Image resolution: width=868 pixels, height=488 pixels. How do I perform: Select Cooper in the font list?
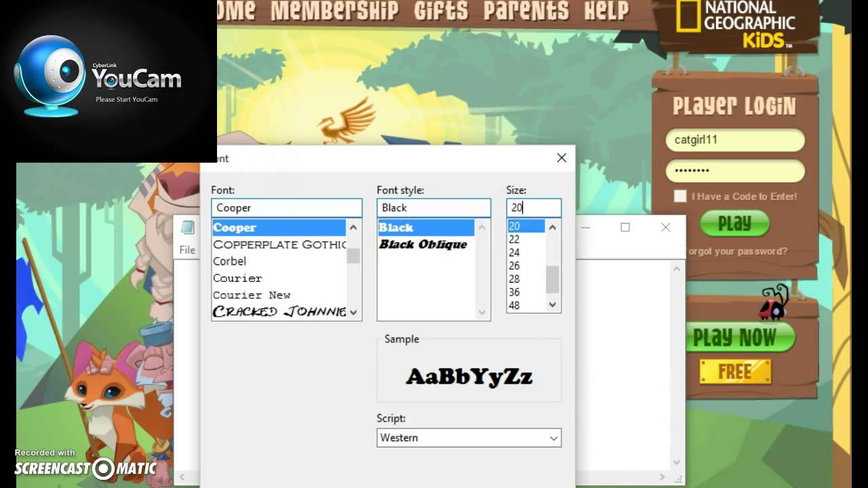coord(279,228)
